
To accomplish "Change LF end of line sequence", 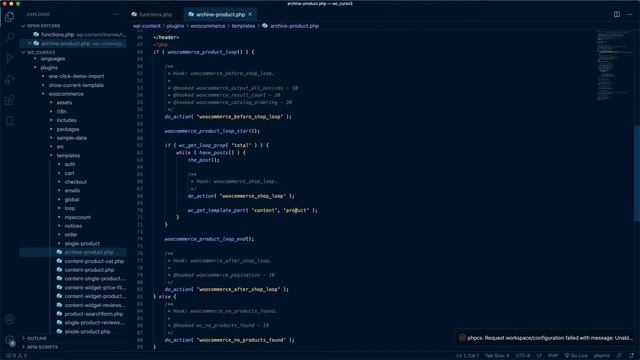I will pos(539,356).
